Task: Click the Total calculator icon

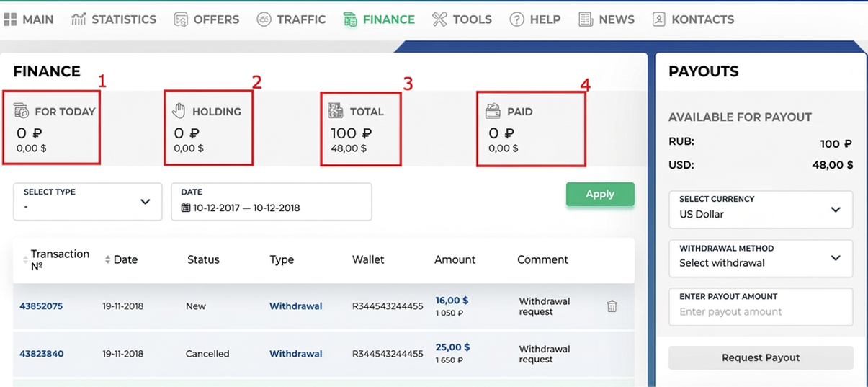Action: coord(336,110)
